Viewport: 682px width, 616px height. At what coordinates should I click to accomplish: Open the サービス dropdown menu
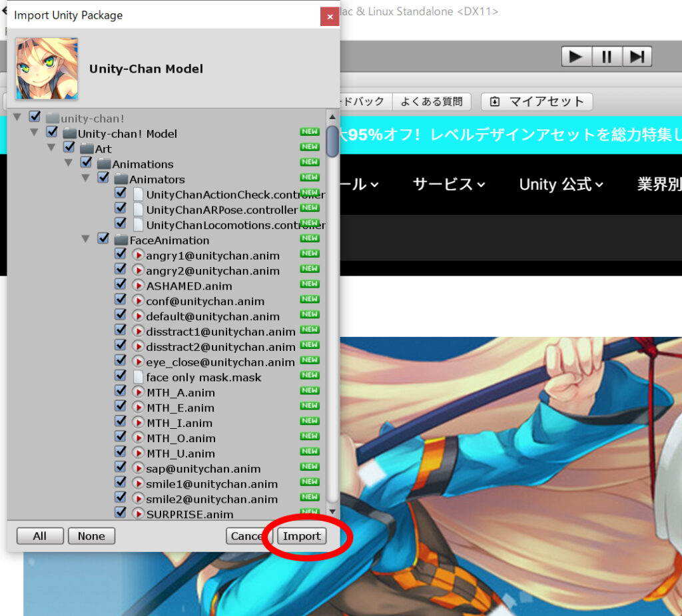tap(449, 184)
